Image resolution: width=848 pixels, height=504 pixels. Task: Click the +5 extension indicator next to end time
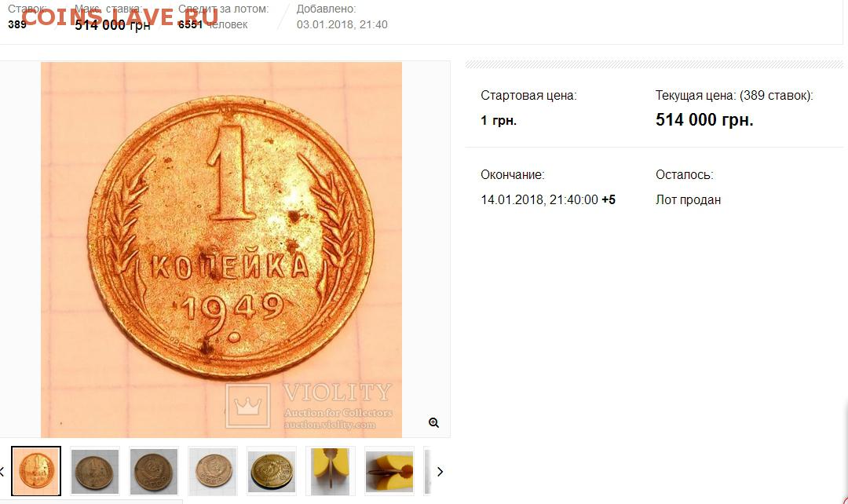click(x=609, y=199)
